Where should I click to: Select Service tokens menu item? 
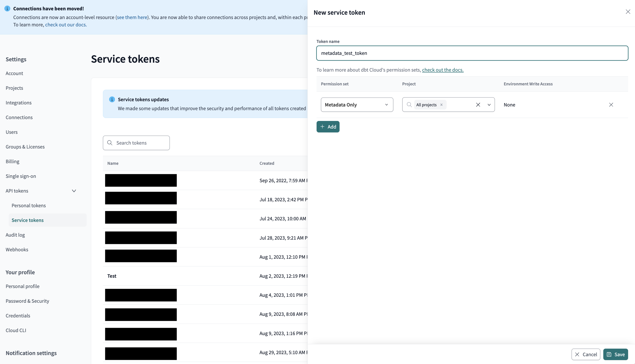click(27, 220)
